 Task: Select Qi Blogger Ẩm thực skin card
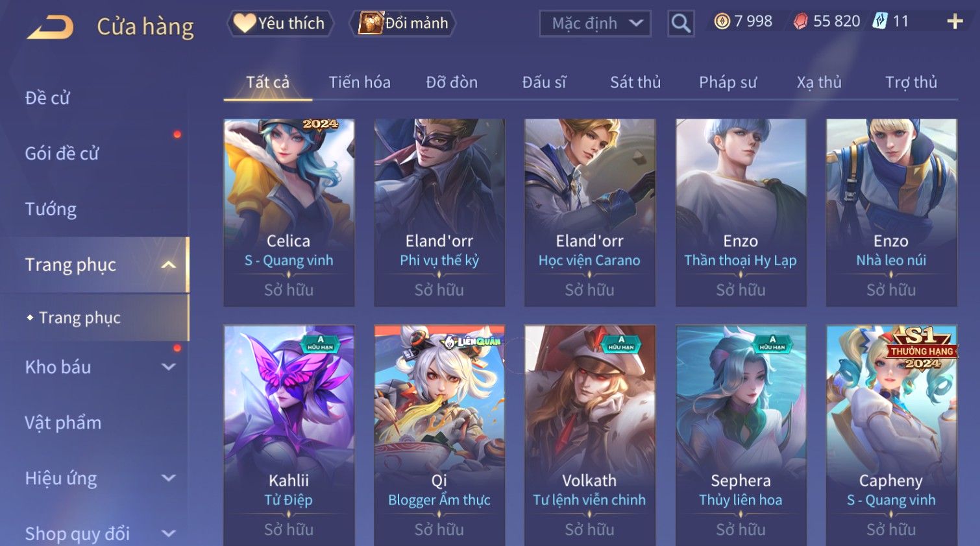[439, 435]
